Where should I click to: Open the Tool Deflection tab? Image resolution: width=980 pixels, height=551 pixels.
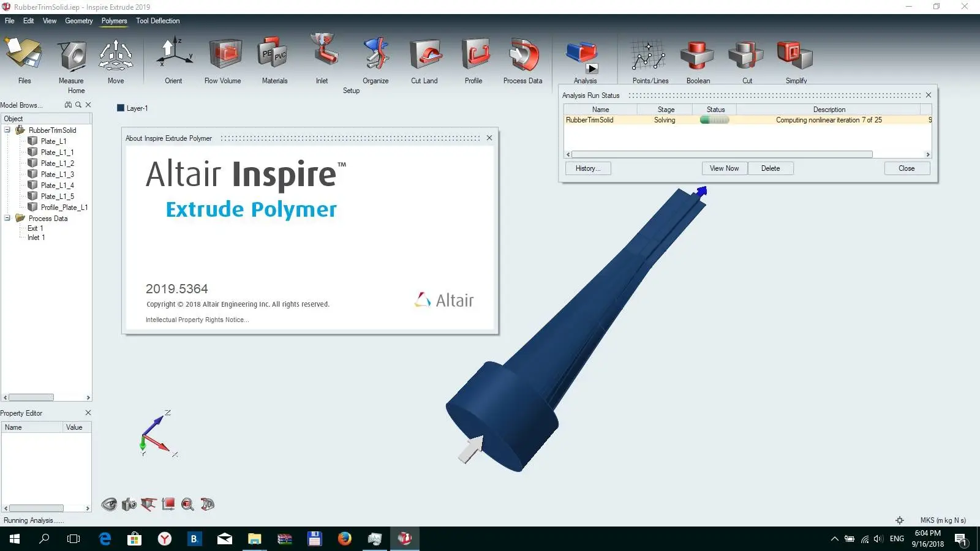coord(158,21)
